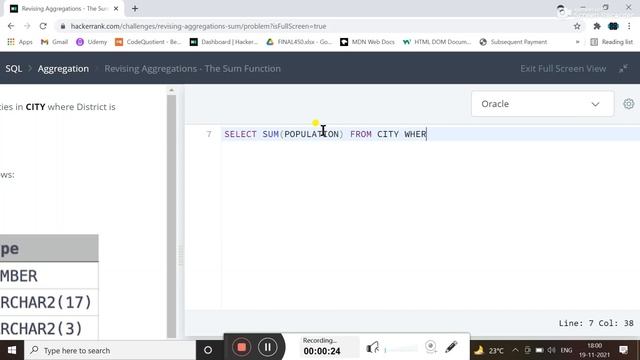Bookmark this page with the star icon
Screen dimensions: 640x360
coord(577,26)
